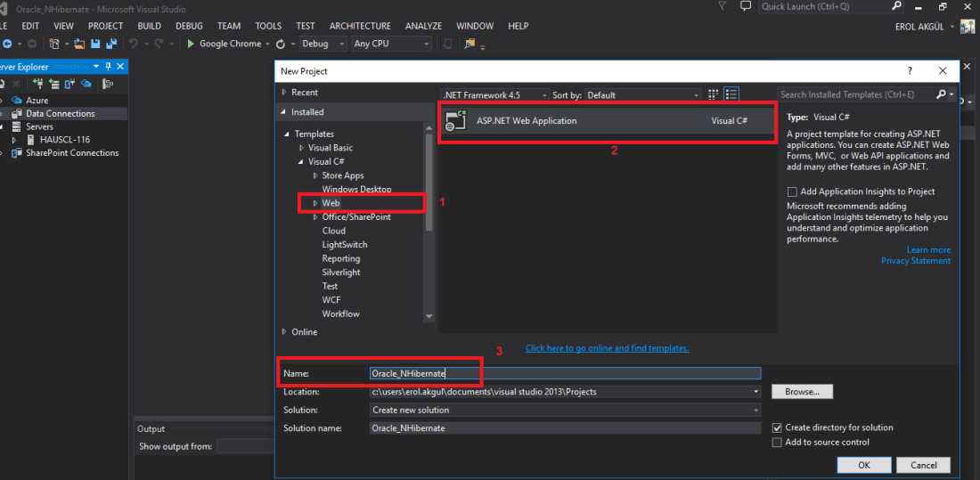This screenshot has width=980, height=480.
Task: Click the go online and find templates link
Action: 608,348
